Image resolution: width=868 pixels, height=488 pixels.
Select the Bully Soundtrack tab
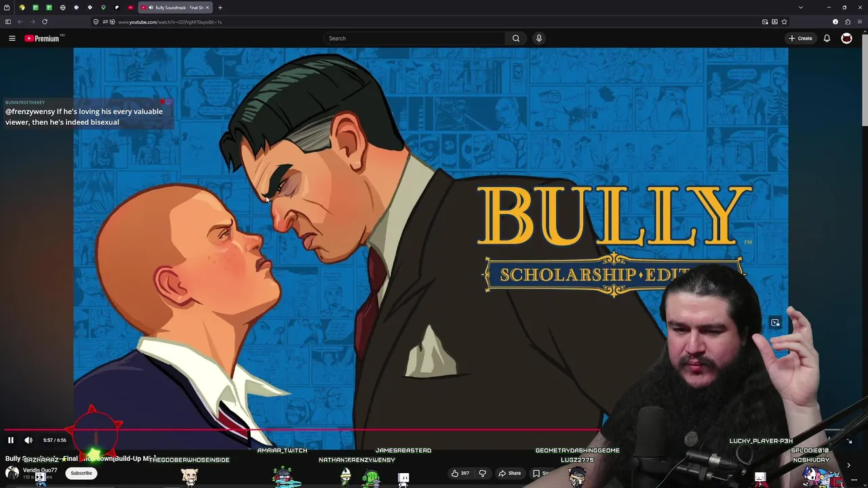[x=176, y=7]
